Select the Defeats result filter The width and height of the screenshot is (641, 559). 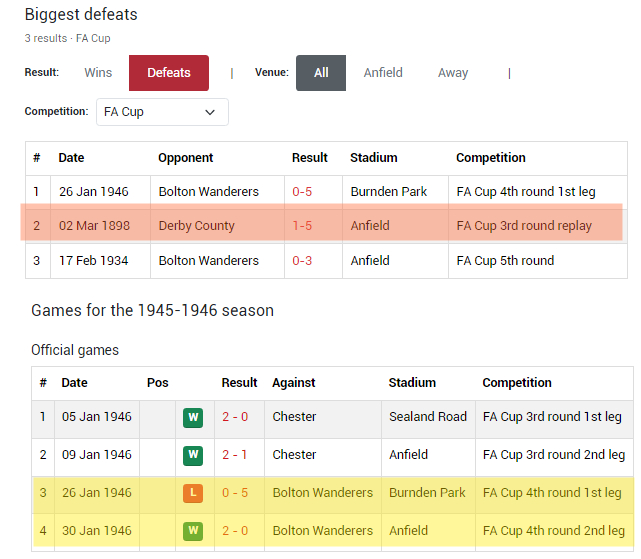169,73
